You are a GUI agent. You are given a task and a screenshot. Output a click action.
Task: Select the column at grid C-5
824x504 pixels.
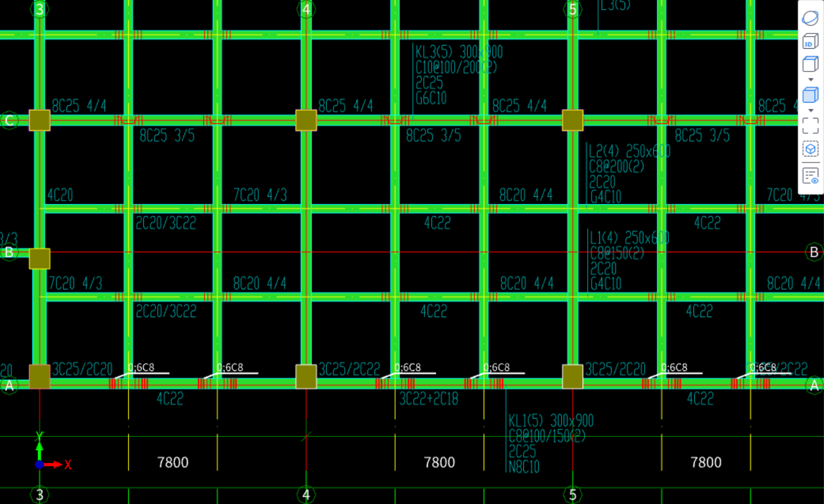573,120
